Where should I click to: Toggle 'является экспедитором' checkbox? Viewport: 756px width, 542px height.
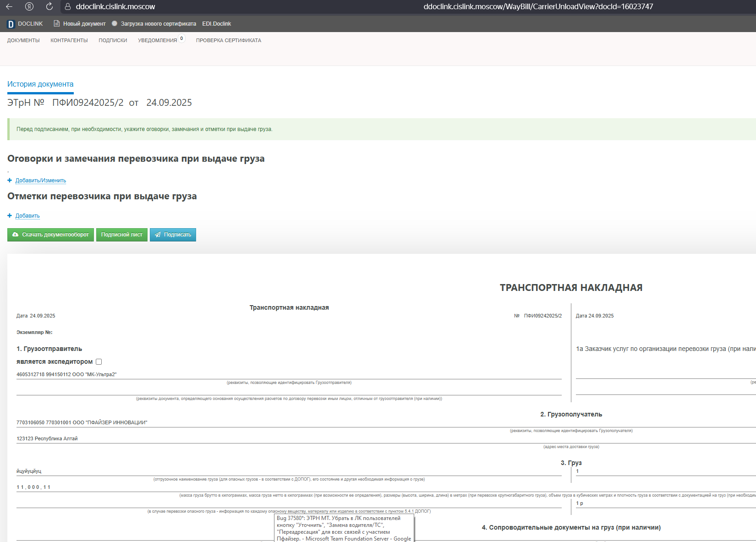coord(99,361)
